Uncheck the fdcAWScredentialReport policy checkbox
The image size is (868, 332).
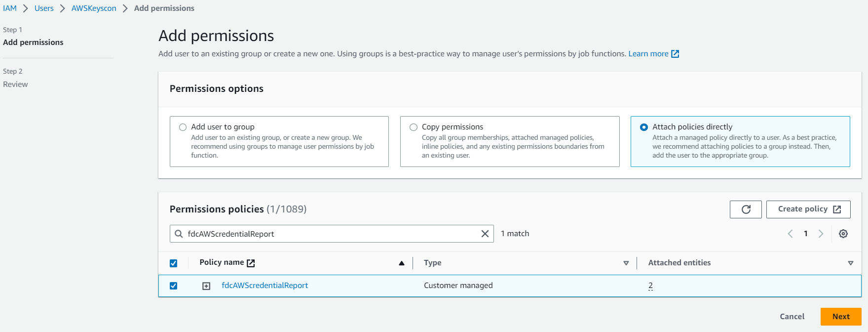pyautogui.click(x=173, y=286)
